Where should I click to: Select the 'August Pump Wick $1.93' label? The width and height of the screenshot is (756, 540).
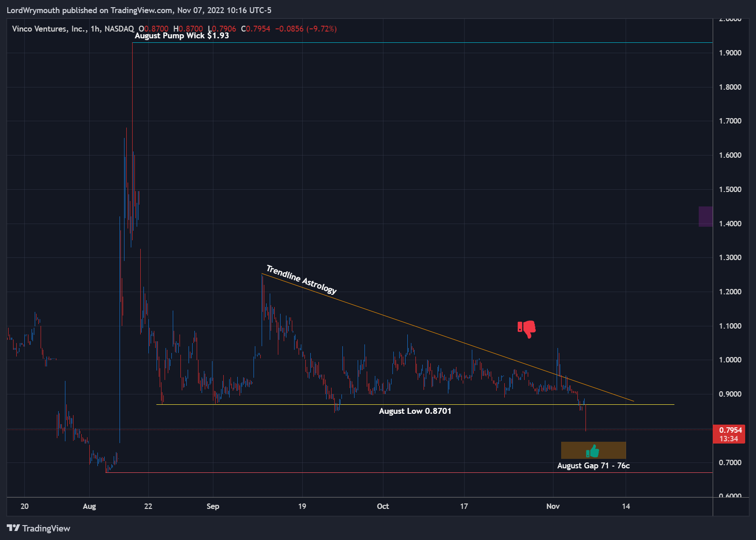tap(182, 36)
